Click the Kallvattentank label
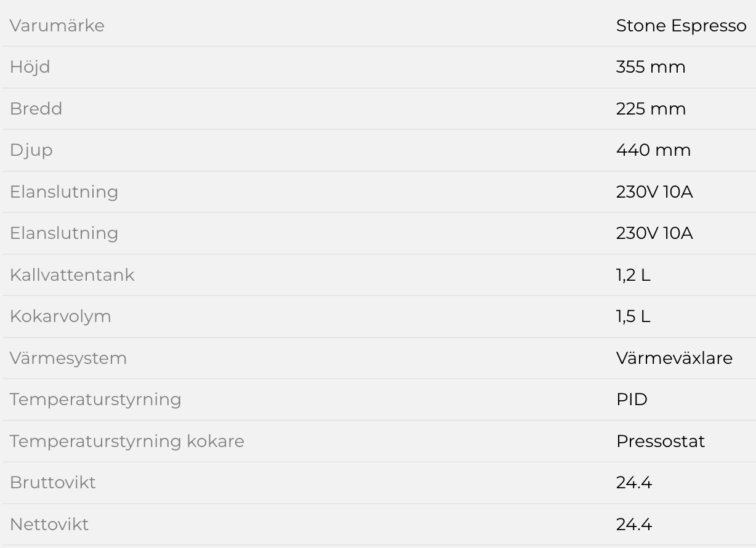The width and height of the screenshot is (756, 548). 72,275
